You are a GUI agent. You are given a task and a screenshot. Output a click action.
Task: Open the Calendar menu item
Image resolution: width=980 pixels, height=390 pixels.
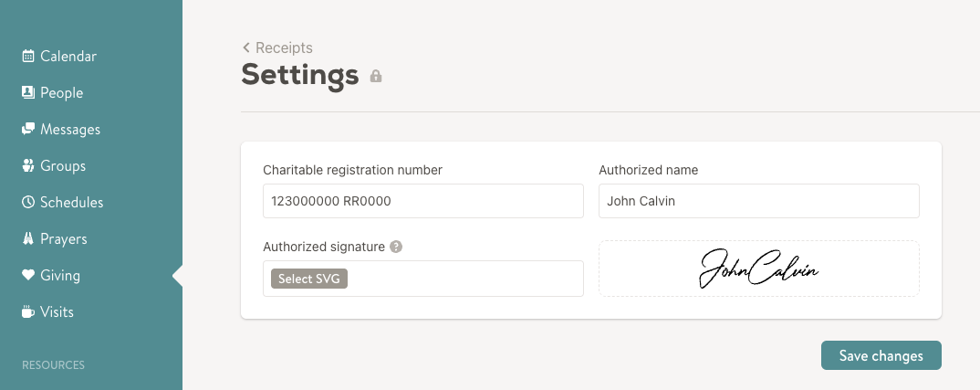[68, 57]
